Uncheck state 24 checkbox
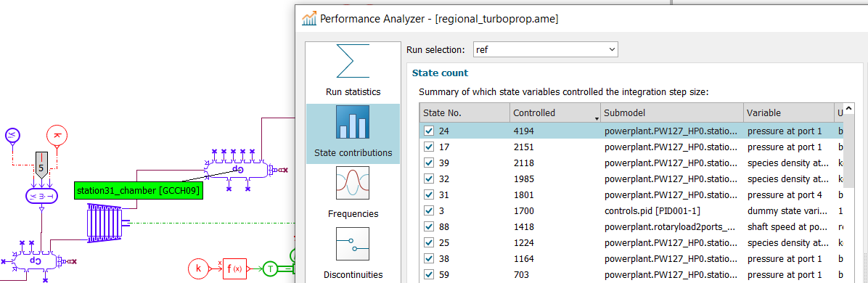 (x=428, y=131)
